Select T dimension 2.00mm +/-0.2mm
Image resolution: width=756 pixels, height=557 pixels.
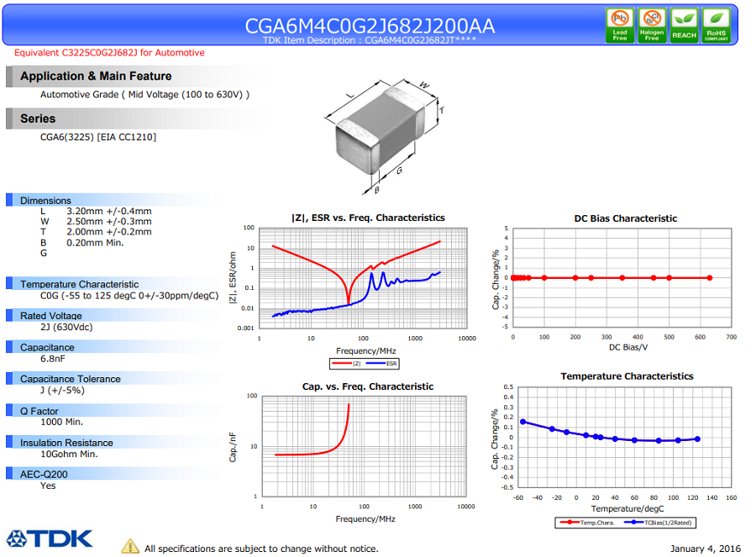pos(97,232)
